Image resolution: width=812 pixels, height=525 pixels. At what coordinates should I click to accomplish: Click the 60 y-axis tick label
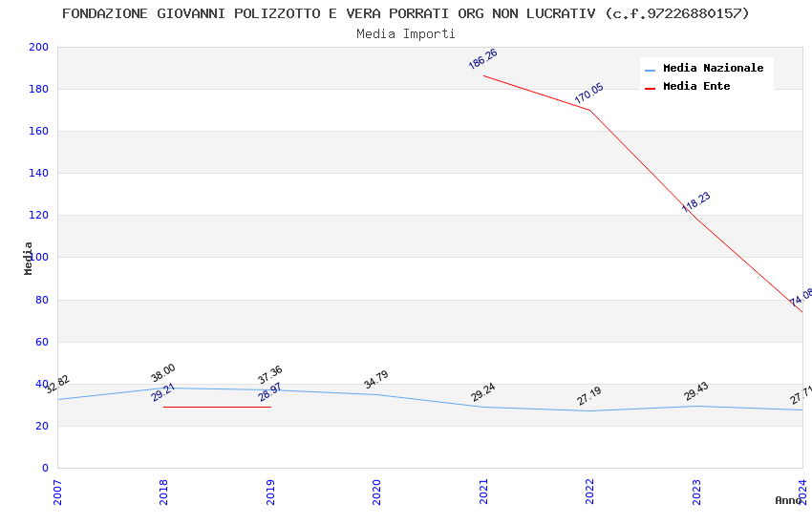(42, 342)
